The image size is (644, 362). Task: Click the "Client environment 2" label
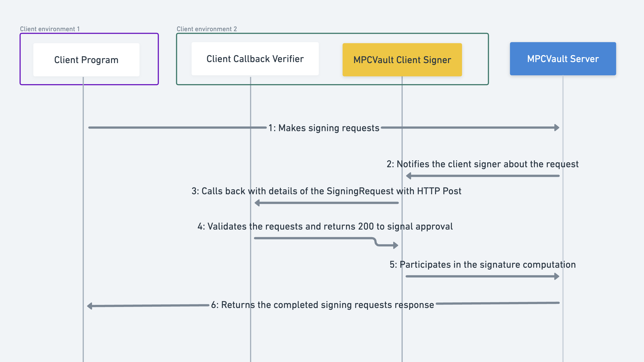207,29
